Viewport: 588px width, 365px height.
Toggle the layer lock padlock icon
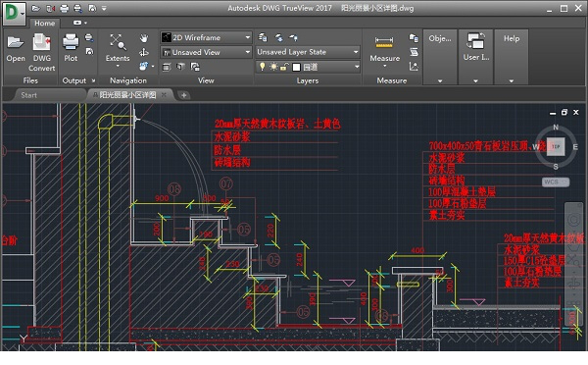pyautogui.click(x=284, y=67)
